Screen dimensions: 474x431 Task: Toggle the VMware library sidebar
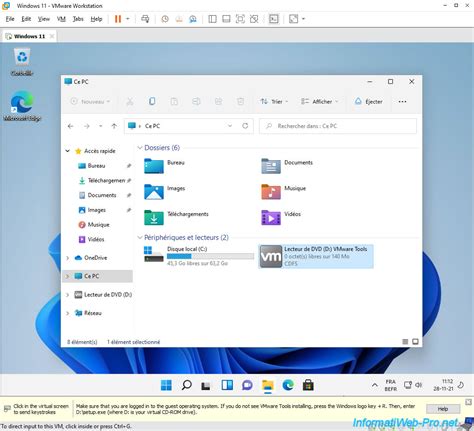point(212,19)
